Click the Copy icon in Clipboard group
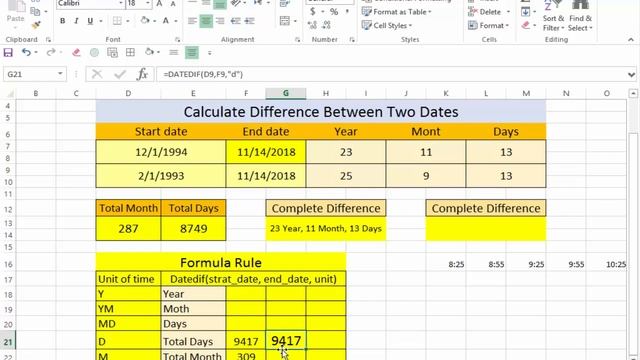640x360 pixels. [x=36, y=11]
